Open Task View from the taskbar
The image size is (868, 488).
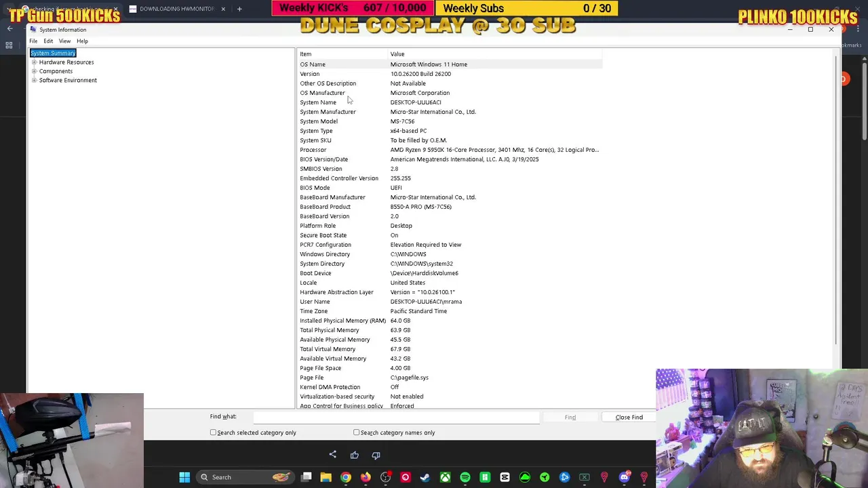[x=307, y=477]
